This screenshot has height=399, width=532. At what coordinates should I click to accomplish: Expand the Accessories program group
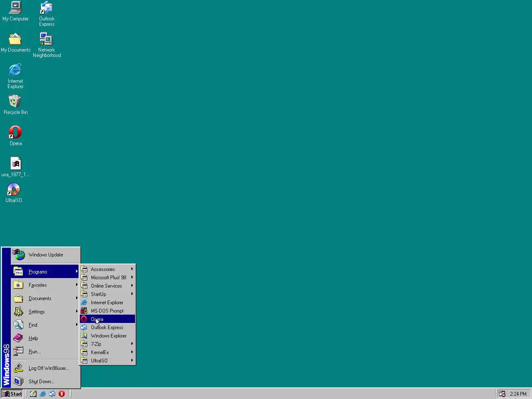pyautogui.click(x=107, y=269)
